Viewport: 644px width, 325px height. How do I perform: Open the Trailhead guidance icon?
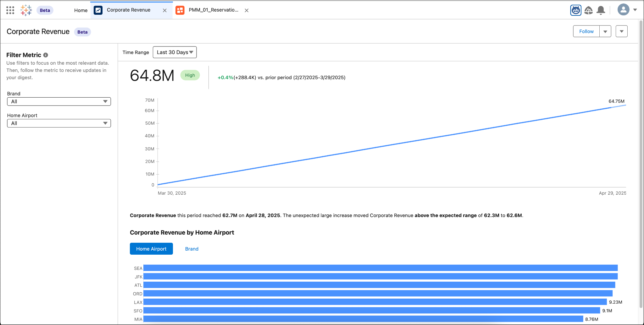[x=589, y=10]
